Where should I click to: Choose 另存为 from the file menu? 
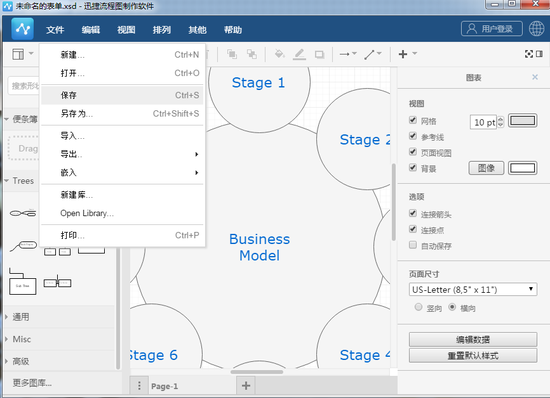[x=122, y=114]
